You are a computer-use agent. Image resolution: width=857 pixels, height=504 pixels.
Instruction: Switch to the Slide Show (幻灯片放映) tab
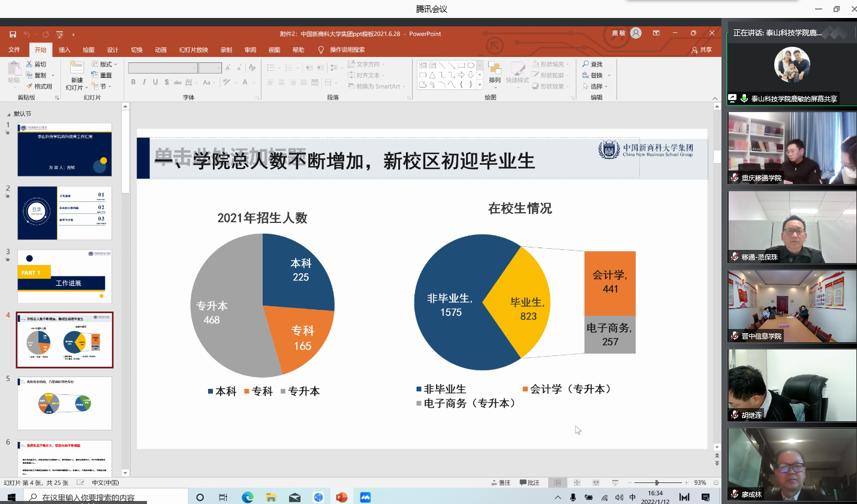tap(193, 50)
